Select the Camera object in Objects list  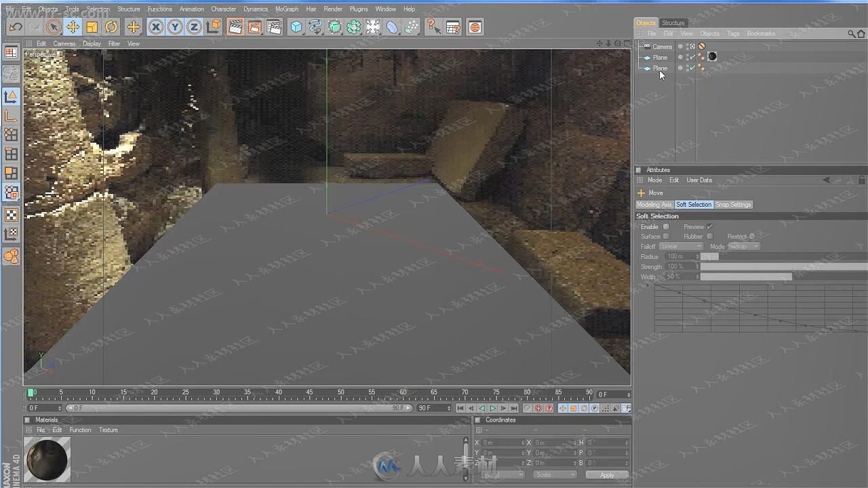coord(662,47)
